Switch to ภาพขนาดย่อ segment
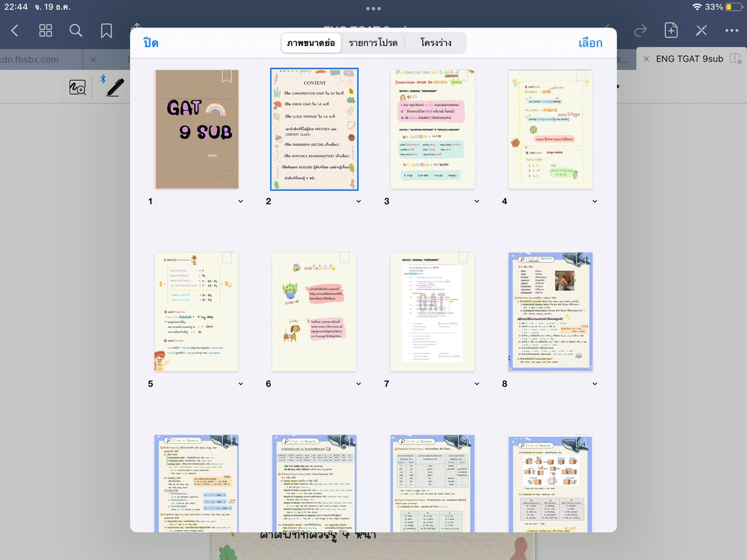The height and width of the screenshot is (560, 747). click(311, 43)
